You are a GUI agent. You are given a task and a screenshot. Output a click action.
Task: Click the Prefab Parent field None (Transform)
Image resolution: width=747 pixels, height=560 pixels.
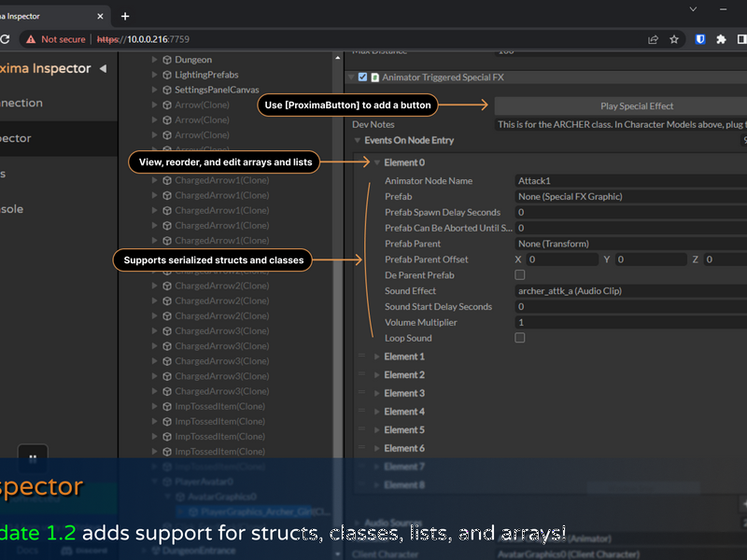(x=631, y=244)
